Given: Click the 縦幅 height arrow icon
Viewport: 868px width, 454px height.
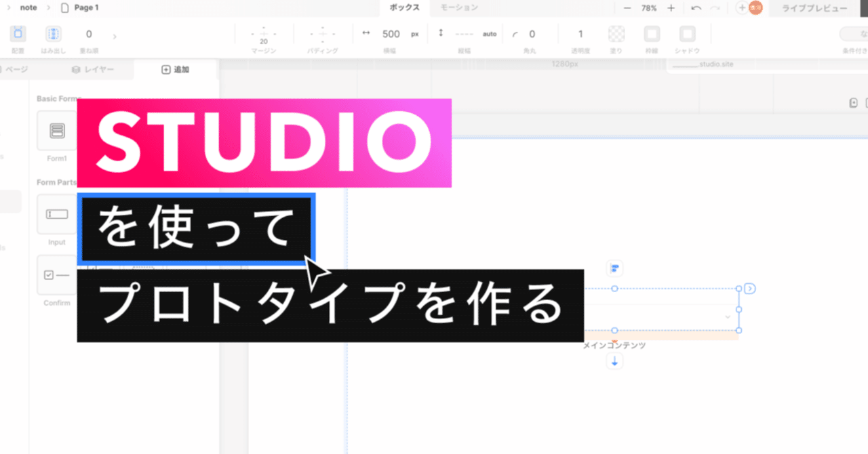Looking at the screenshot, I should pos(441,33).
